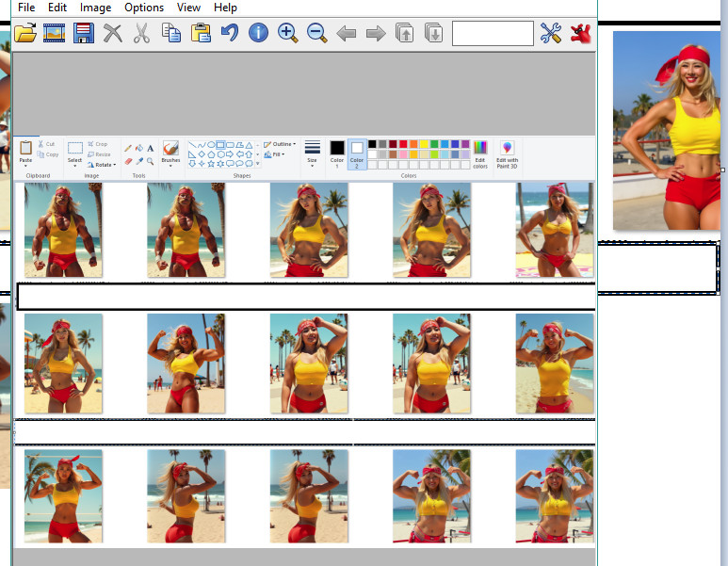Pick the purple color in palette
This screenshot has width=728, height=566.
[x=465, y=144]
